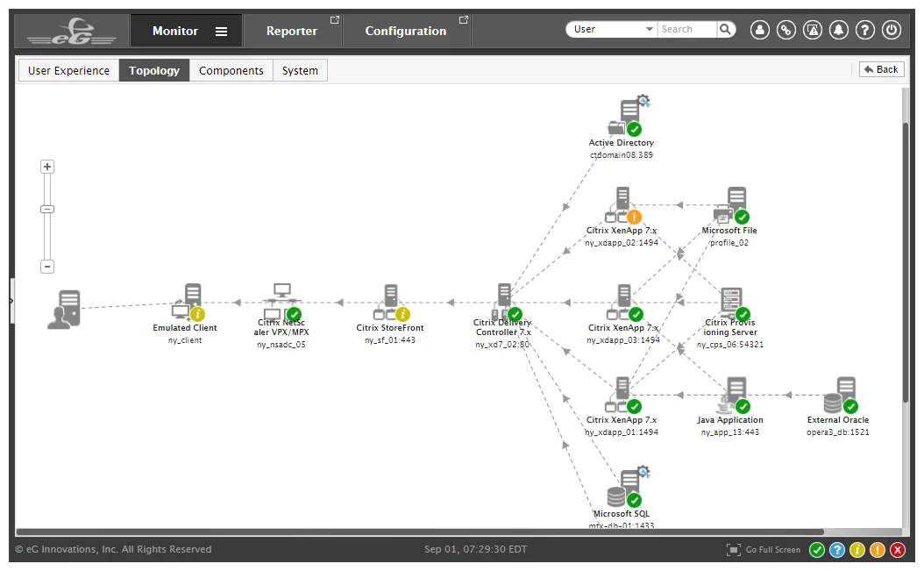Select the Topology tab
Screen dimensions: 924x571
(x=154, y=70)
